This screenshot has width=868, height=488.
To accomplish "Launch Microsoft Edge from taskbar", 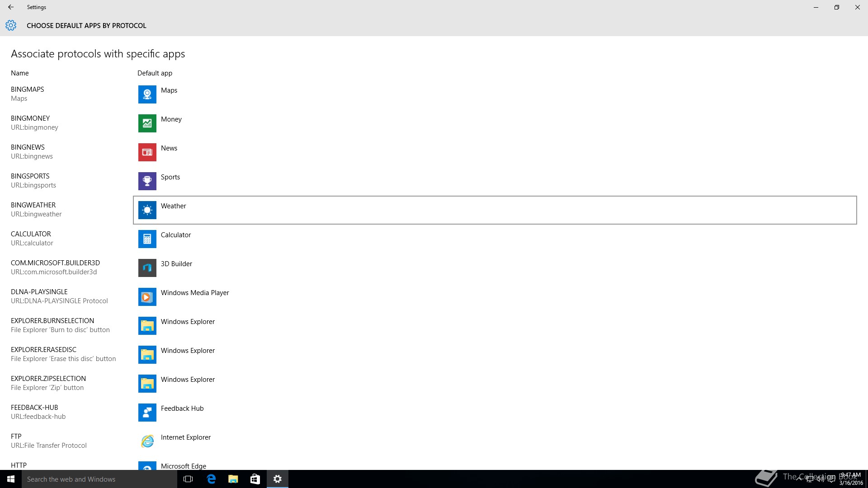I will click(x=211, y=479).
